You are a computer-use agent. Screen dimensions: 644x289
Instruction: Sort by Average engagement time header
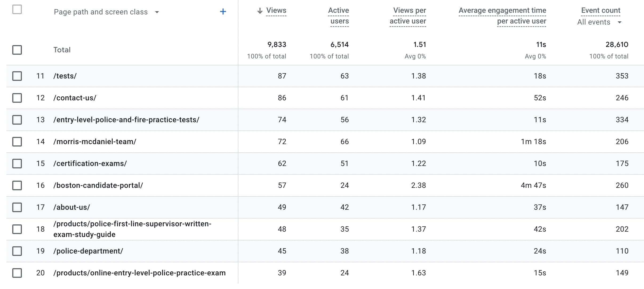(x=502, y=15)
